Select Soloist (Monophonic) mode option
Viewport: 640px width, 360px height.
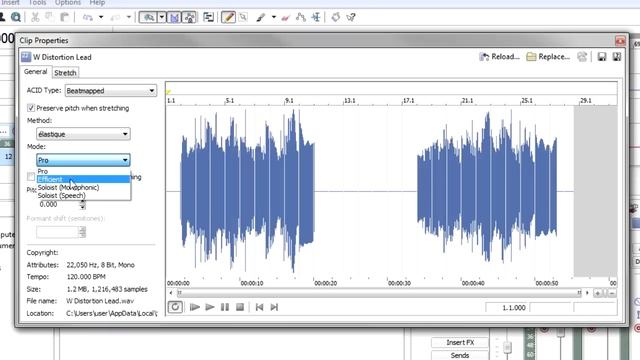83,187
